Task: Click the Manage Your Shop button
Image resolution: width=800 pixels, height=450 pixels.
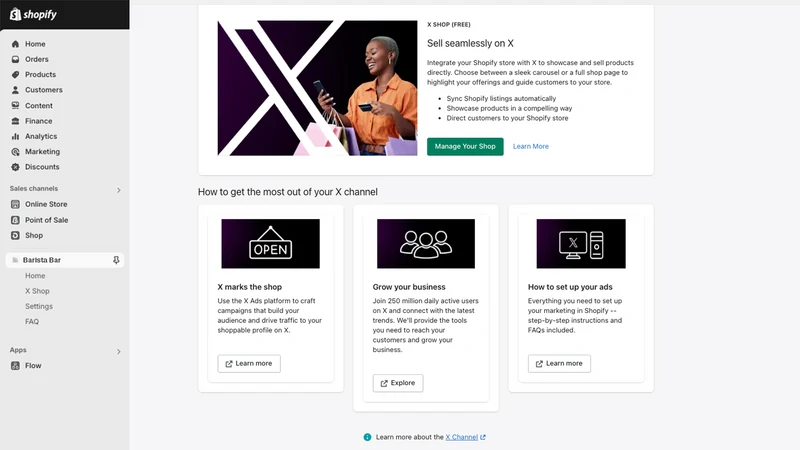Action: click(465, 146)
